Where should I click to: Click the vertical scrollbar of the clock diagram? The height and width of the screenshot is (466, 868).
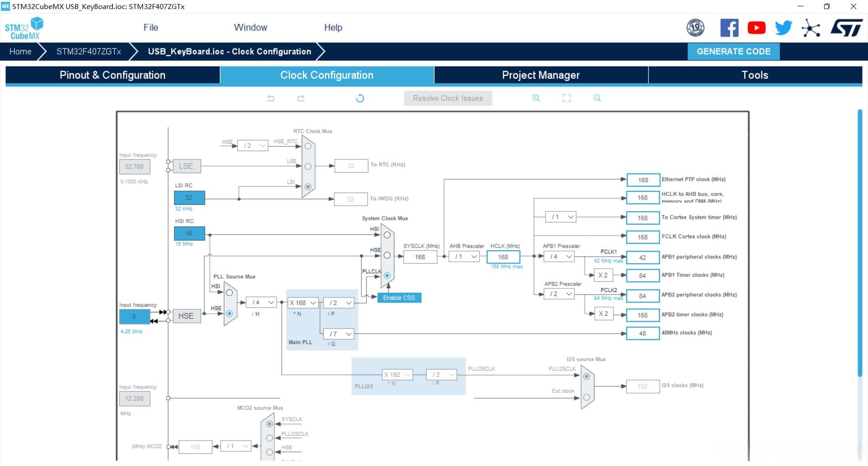[x=860, y=243]
